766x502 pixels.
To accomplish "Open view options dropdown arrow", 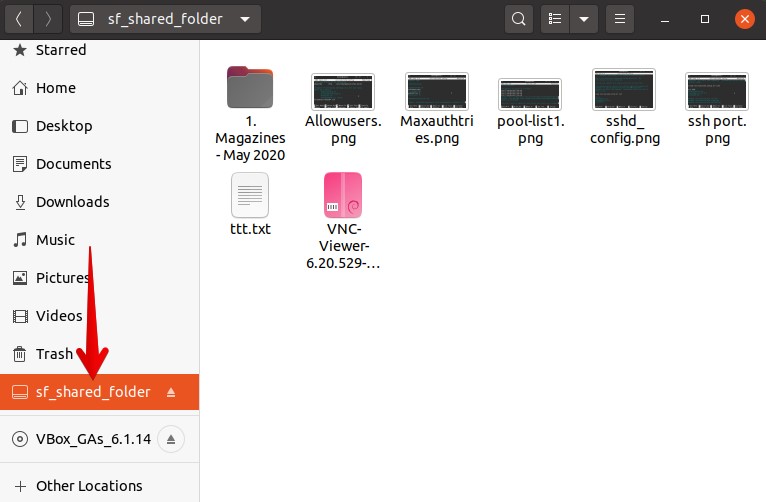I will point(584,19).
